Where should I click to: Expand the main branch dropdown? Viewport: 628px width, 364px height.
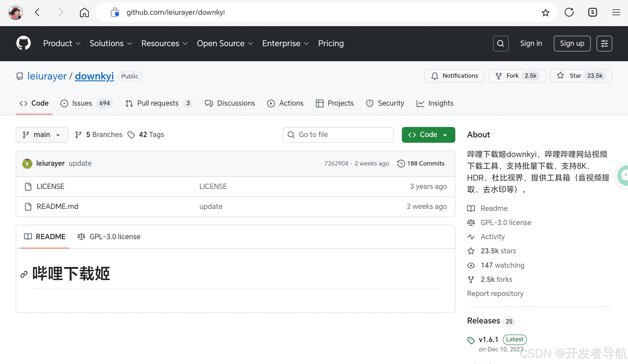point(42,135)
